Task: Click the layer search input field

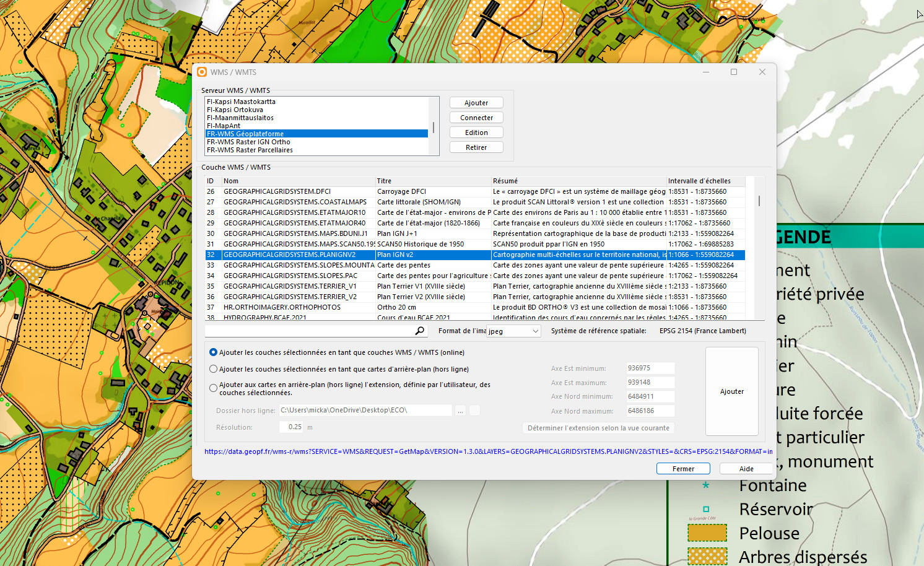Action: pos(310,331)
